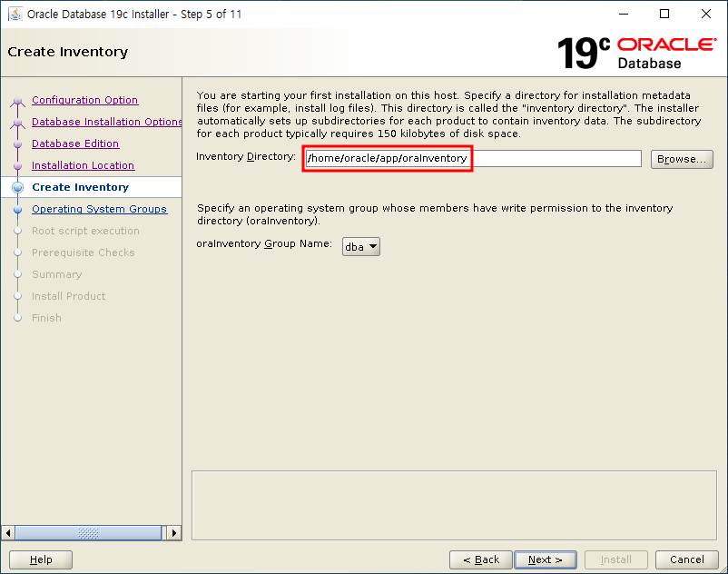This screenshot has width=728, height=574.
Task: Click the message output area at bottom
Action: pyautogui.click(x=454, y=506)
